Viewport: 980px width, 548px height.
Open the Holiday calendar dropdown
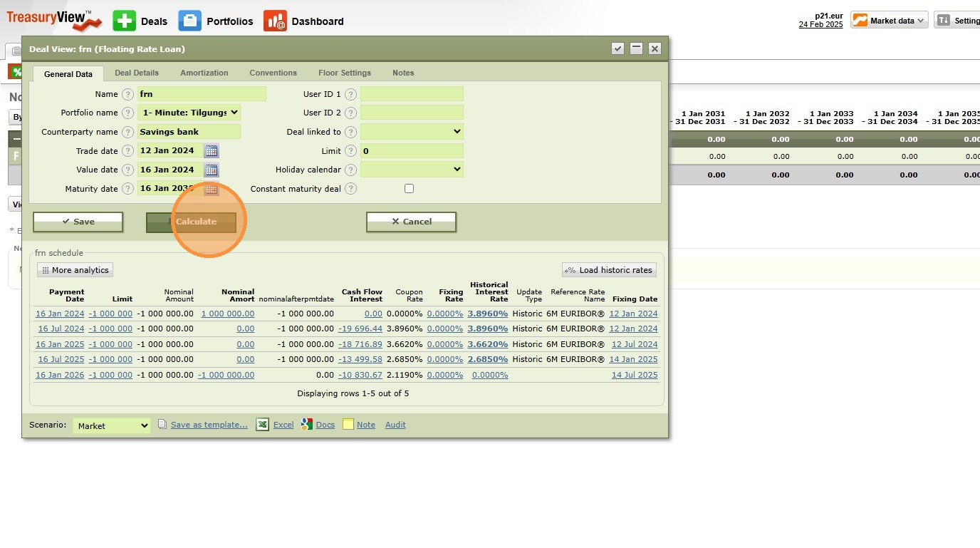[412, 170]
